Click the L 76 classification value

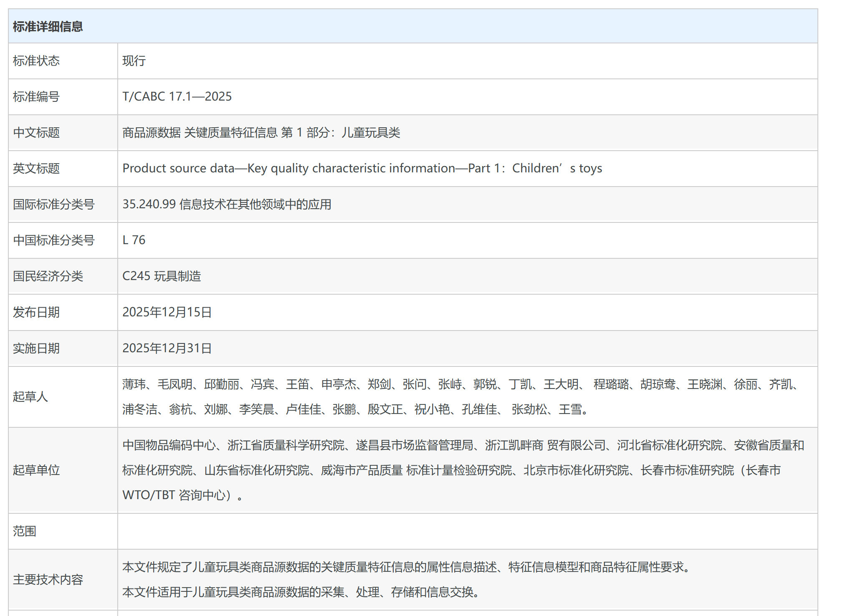click(134, 240)
